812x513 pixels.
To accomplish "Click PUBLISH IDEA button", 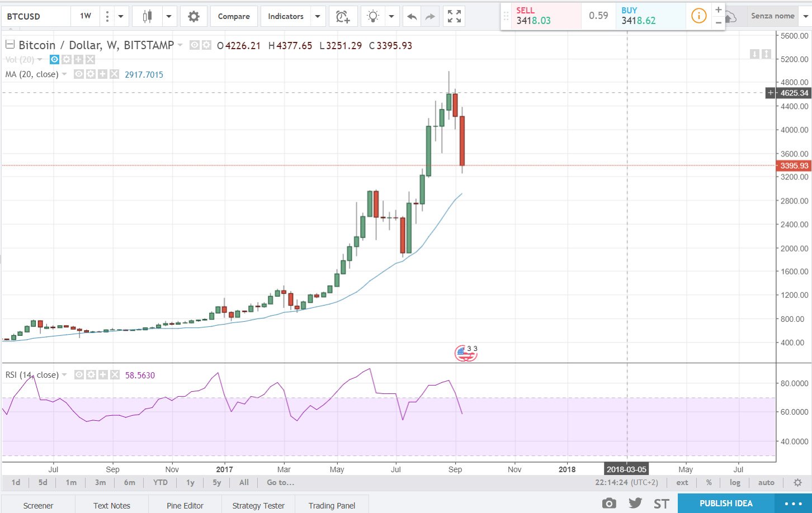I will point(726,503).
